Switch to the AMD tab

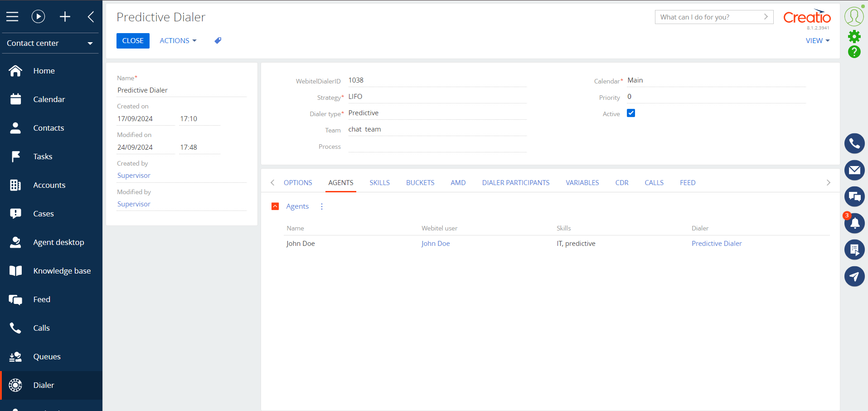coord(458,183)
